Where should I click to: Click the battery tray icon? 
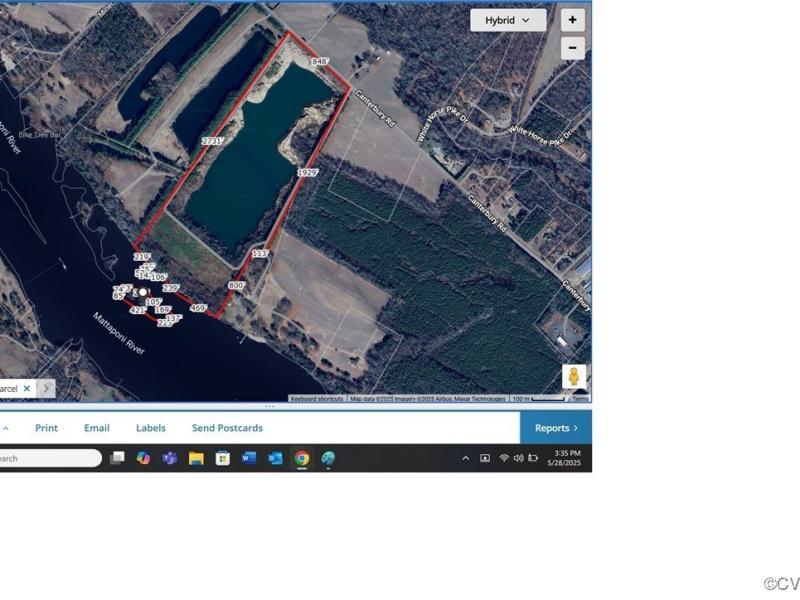click(533, 458)
